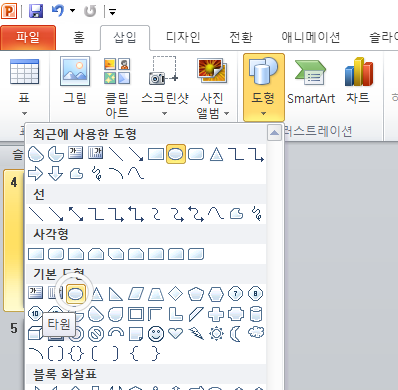Pick the hexagon shape
This screenshot has width=398, height=390.
pos(216,294)
